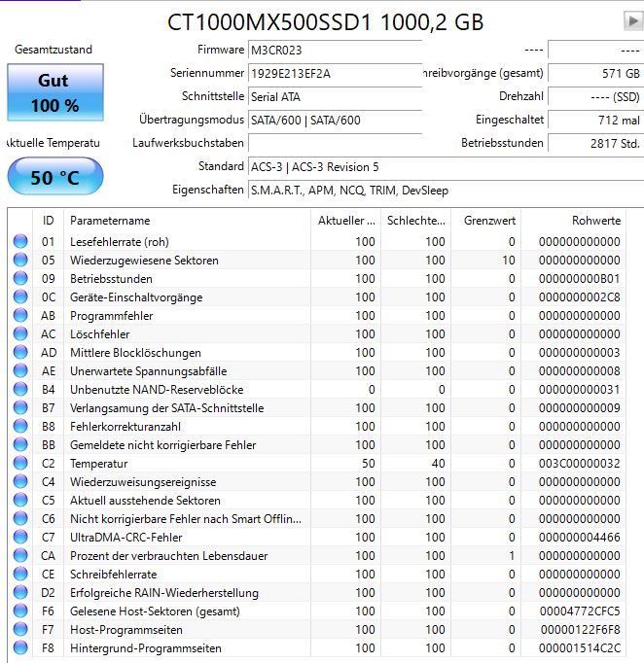644x663 pixels.
Task: Click the status icon for Wiederzuweisungsereignisse
Action: pyautogui.click(x=20, y=481)
